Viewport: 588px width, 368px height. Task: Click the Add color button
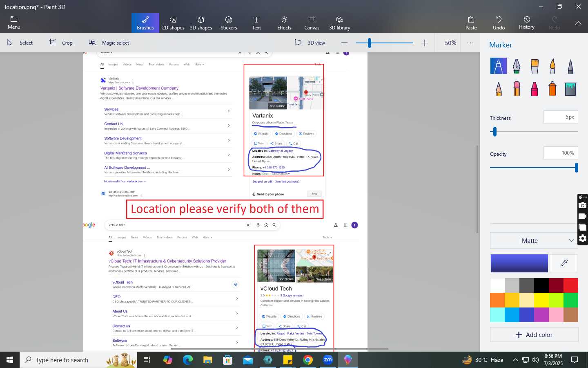[x=534, y=334]
